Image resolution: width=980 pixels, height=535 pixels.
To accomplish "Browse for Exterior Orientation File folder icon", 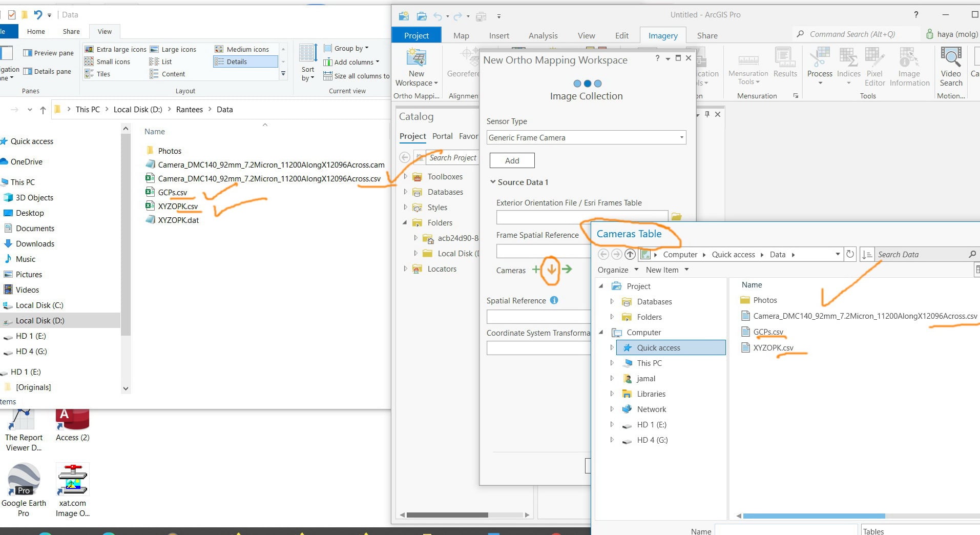I will coord(677,217).
